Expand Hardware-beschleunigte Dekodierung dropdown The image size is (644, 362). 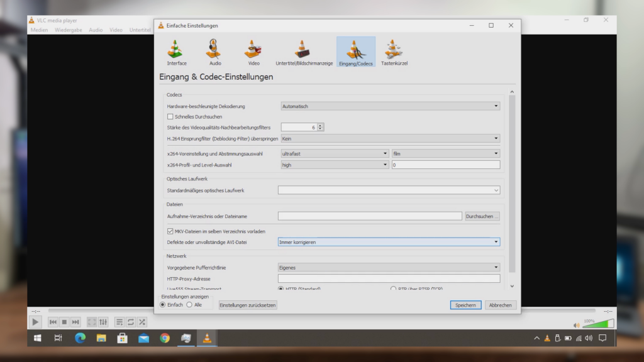[x=390, y=106]
